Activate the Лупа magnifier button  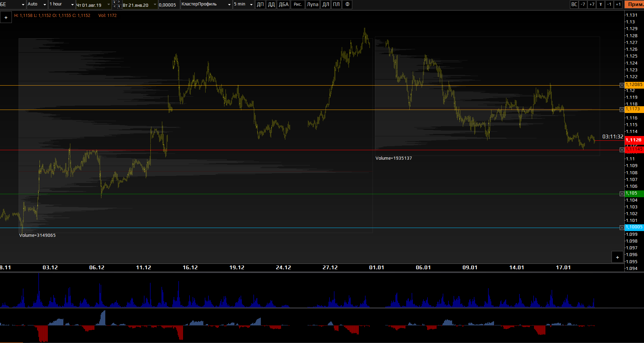(x=313, y=4)
